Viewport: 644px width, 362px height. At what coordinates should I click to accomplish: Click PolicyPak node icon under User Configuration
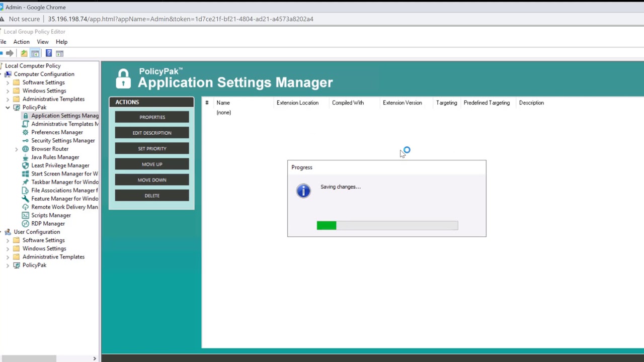[17, 265]
